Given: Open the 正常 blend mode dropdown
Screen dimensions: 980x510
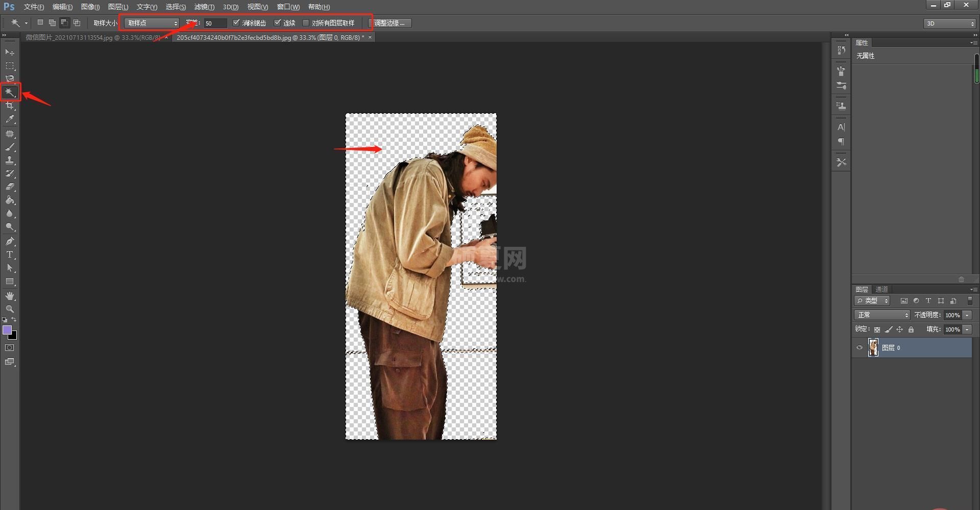Looking at the screenshot, I should (x=882, y=315).
